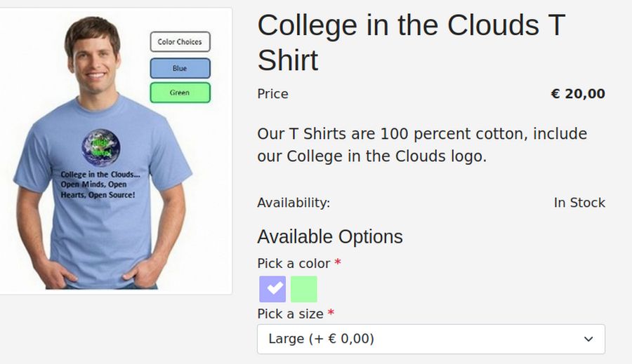
Task: Click the man's face in product photo
Action: [93, 58]
